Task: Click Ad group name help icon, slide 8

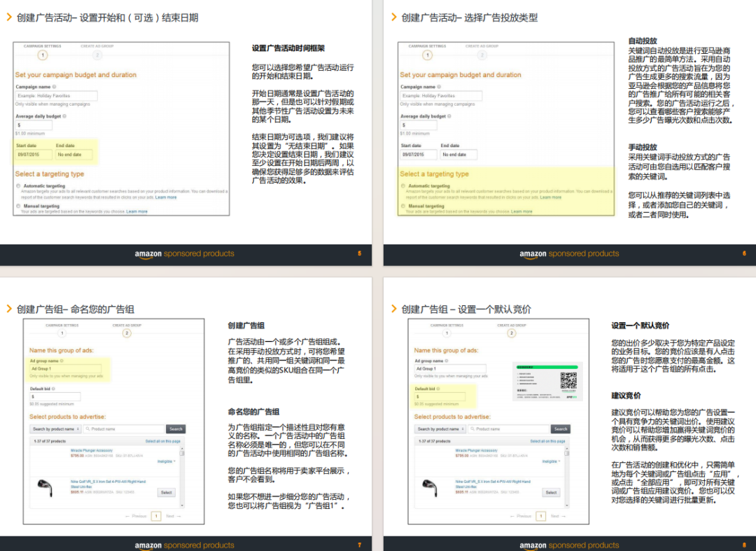Action: pos(447,361)
